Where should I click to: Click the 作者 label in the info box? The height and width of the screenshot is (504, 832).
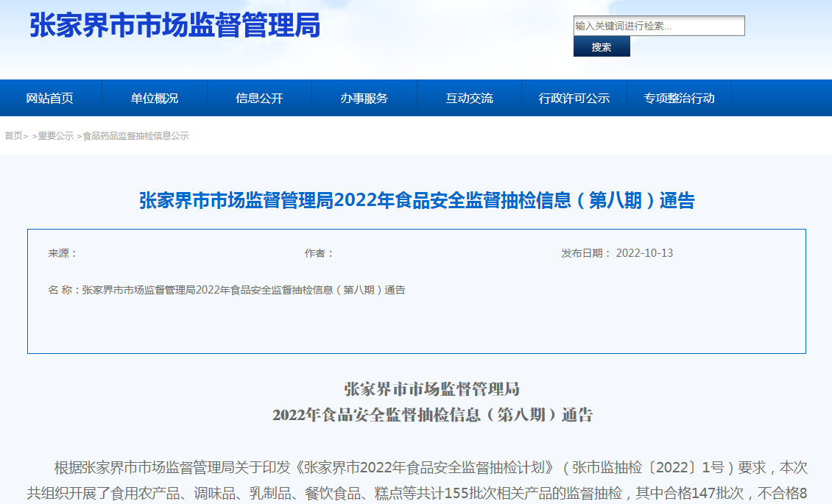pyautogui.click(x=319, y=253)
